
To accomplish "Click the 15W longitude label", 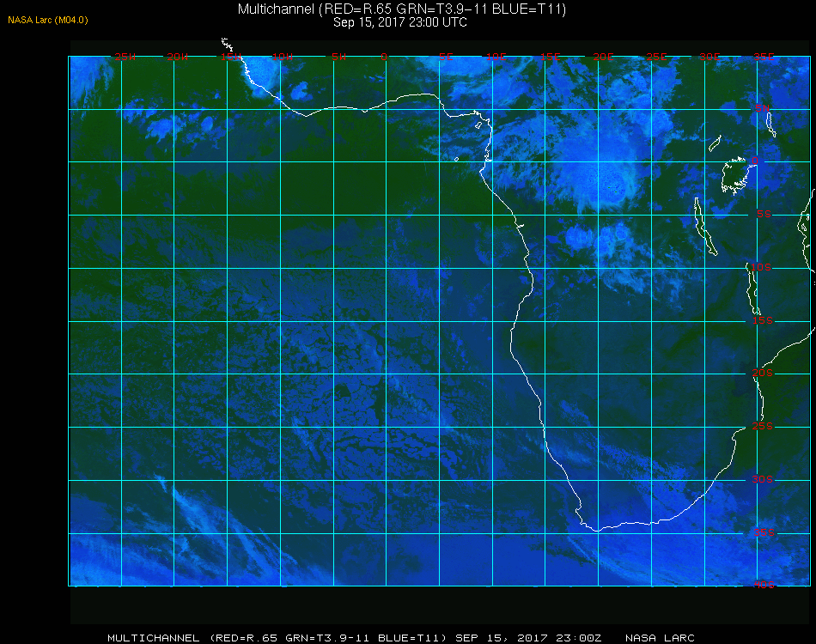I will point(230,57).
